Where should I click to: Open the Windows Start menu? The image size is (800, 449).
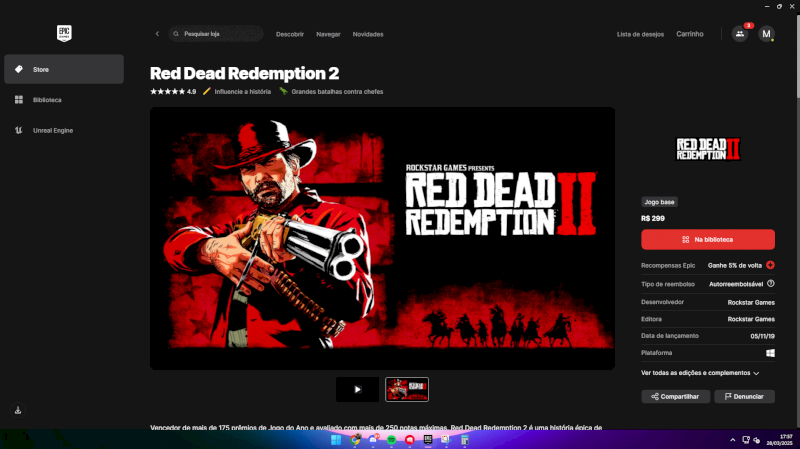pyautogui.click(x=335, y=440)
